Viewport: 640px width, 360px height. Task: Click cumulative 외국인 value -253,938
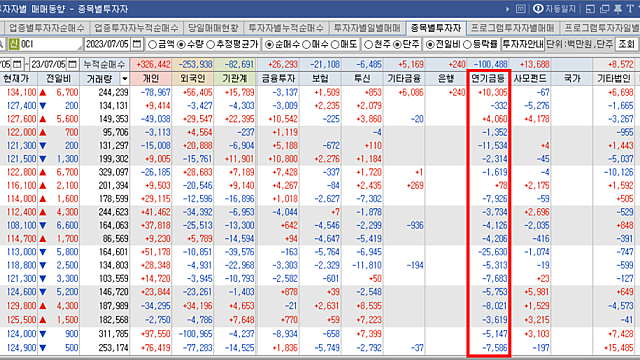(193, 64)
